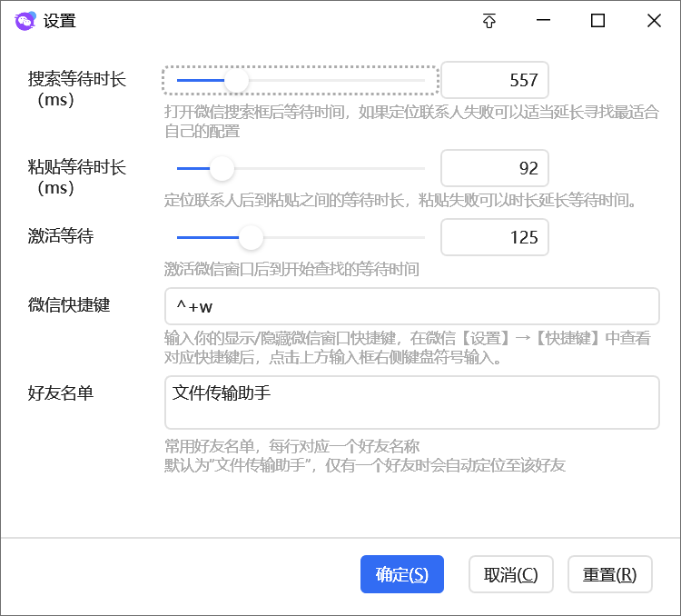The height and width of the screenshot is (616, 681).
Task: Click the 激活等待 slider handle
Action: [x=251, y=237]
